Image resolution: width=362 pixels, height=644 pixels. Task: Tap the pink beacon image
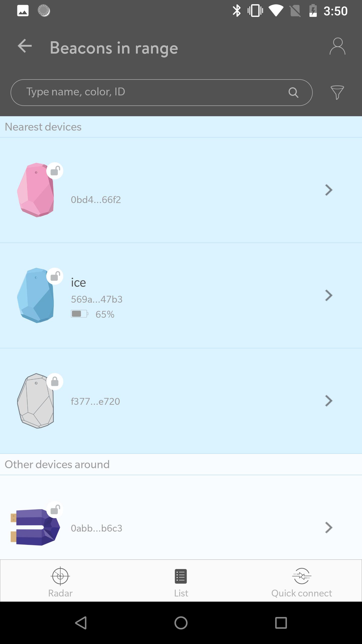[36, 190]
